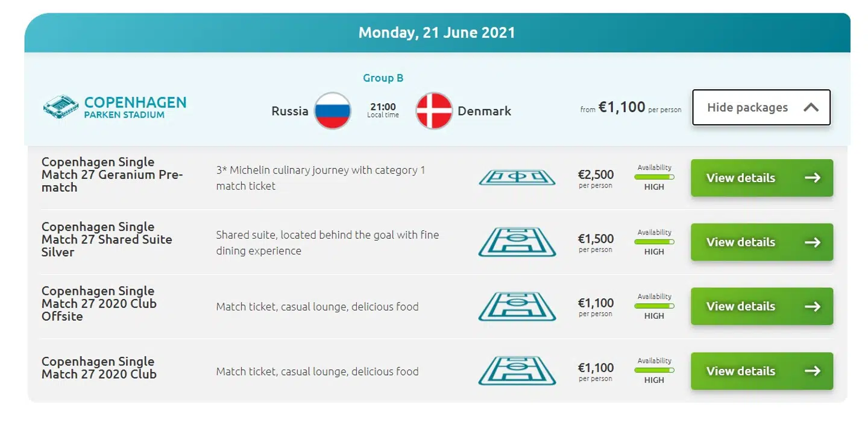The image size is (868, 425).
Task: Click the availability indicator for Shared Suite Silver
Action: 654,242
